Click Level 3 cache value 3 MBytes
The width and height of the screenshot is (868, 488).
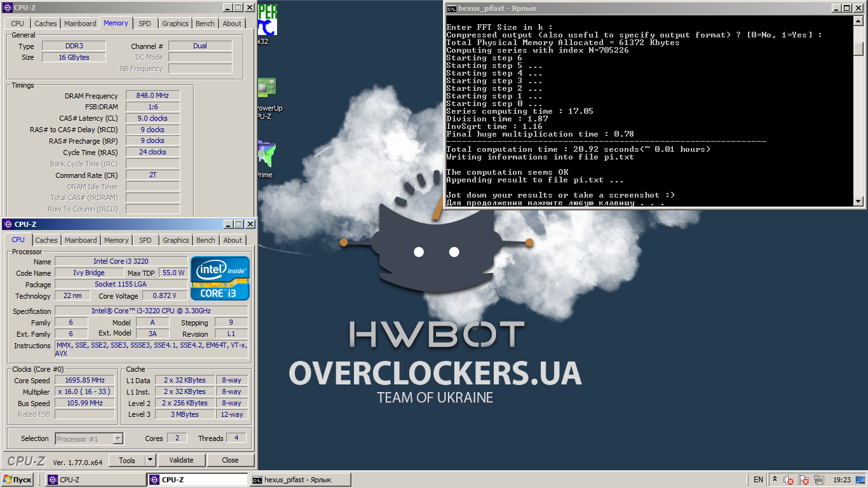pos(185,414)
